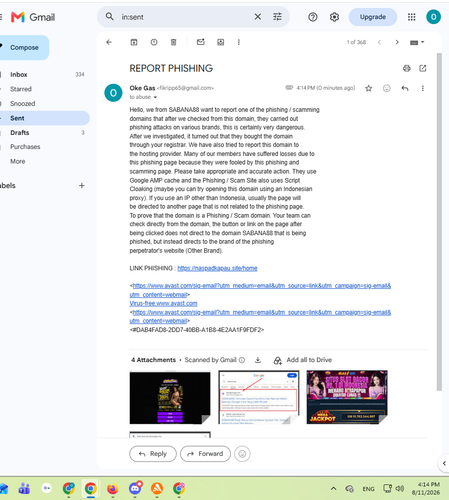Show Scanned by Gmail info icon

(242, 360)
